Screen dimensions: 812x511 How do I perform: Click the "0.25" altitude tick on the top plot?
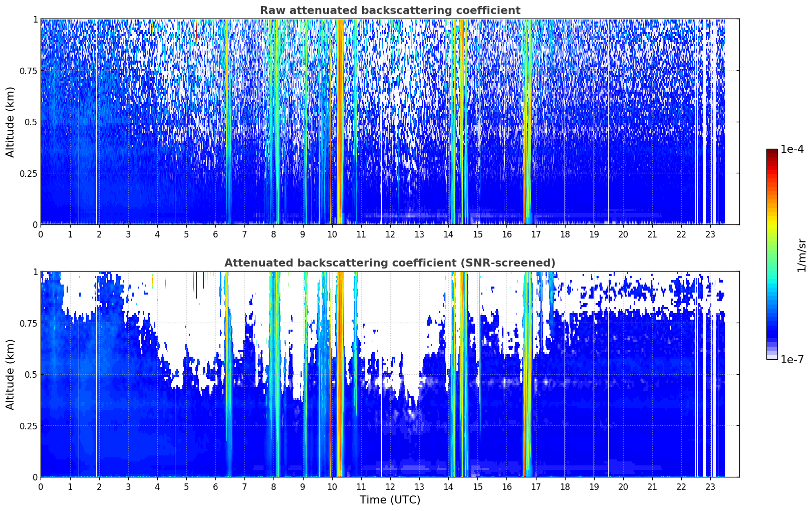29,173
